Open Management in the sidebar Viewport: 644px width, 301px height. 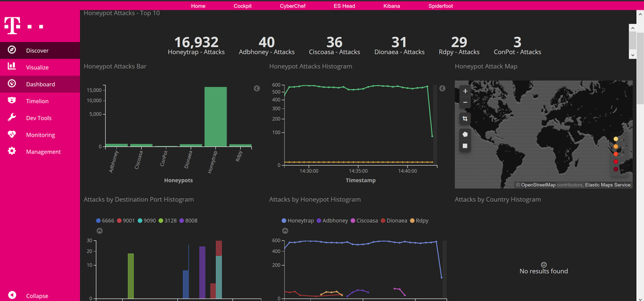tap(40, 151)
